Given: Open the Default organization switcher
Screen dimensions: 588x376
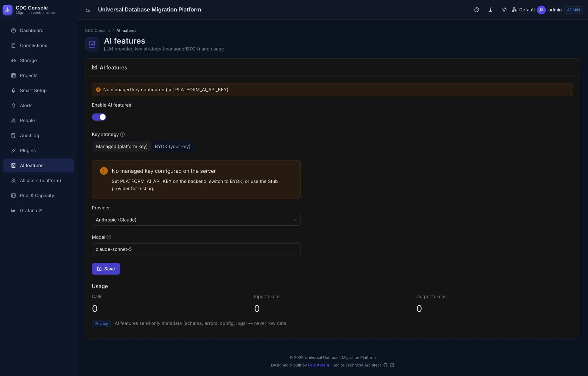Looking at the screenshot, I should click(523, 10).
